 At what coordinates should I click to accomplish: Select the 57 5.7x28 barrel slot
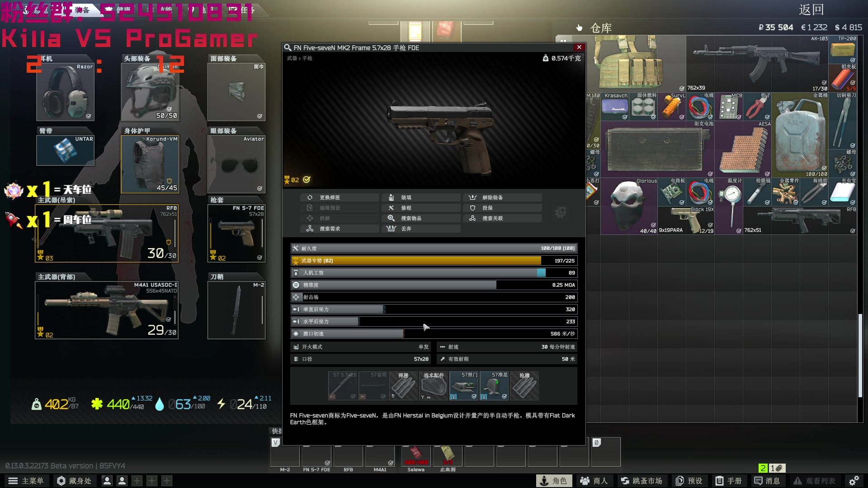pyautogui.click(x=343, y=386)
